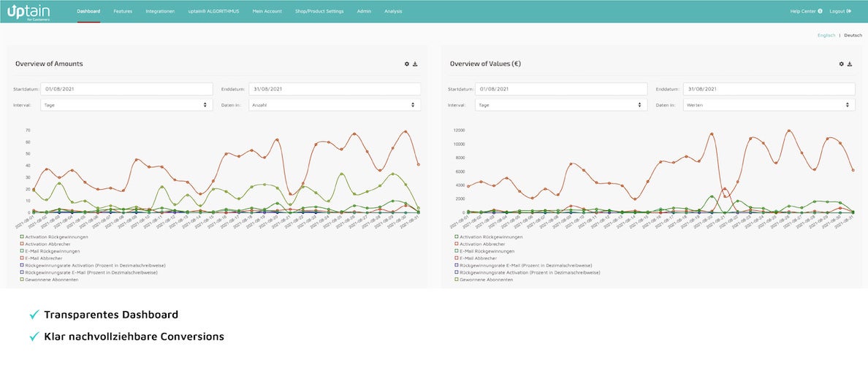This screenshot has height=365, width=868.
Task: Open settings gear in Overview of Amounts
Action: pos(407,64)
